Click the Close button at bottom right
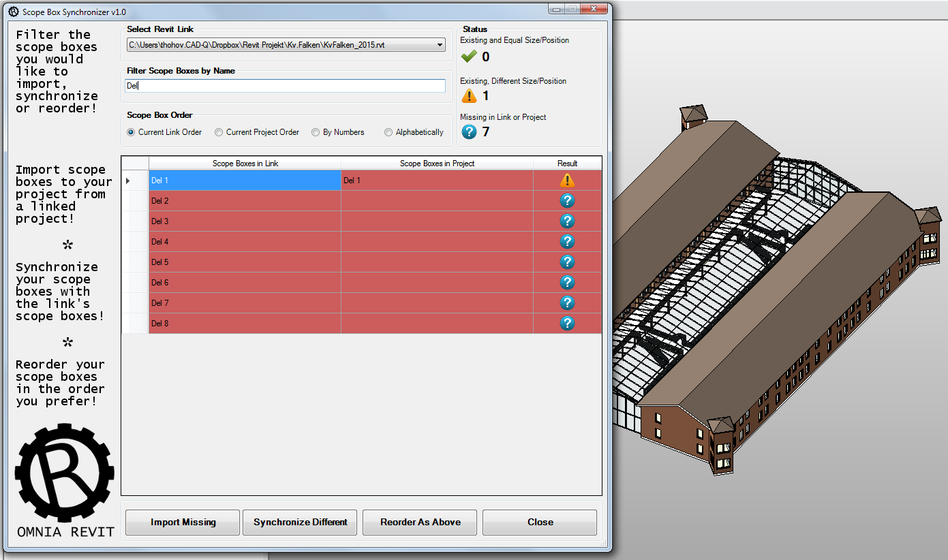Image resolution: width=948 pixels, height=560 pixels. (x=539, y=522)
